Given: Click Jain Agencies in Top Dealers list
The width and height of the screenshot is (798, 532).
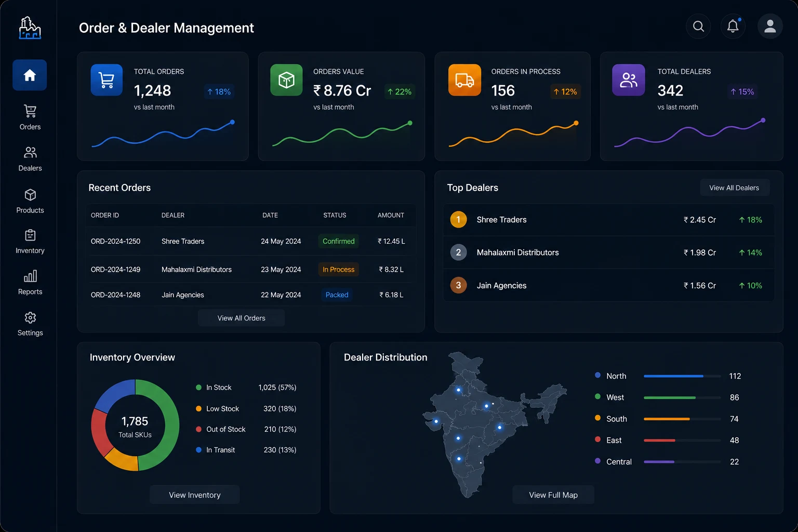Looking at the screenshot, I should (501, 285).
